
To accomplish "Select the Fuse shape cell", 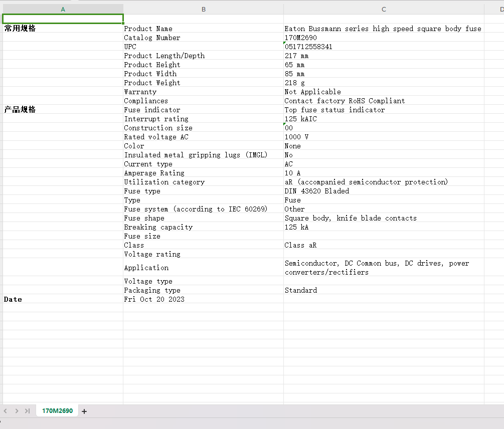I will pos(204,218).
